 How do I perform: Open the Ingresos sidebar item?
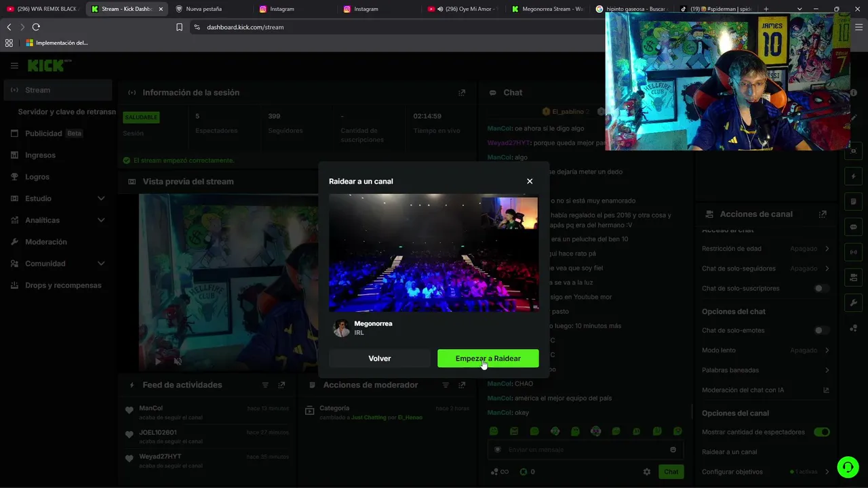click(58, 155)
